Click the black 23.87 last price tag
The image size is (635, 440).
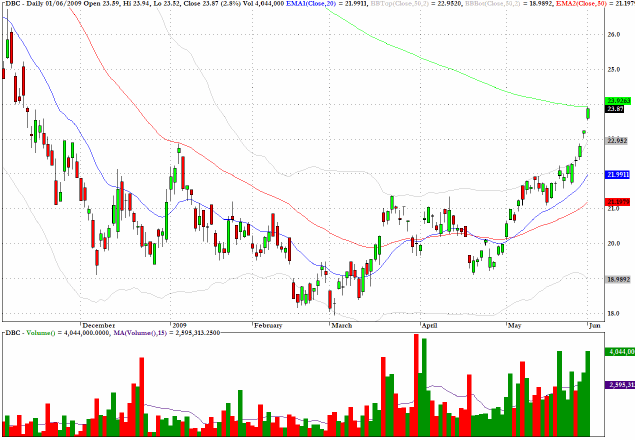coord(616,109)
